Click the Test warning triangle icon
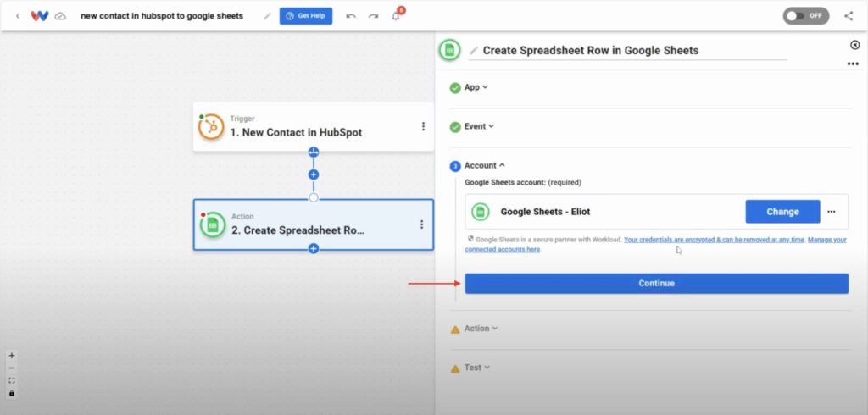The width and height of the screenshot is (868, 415). (455, 368)
